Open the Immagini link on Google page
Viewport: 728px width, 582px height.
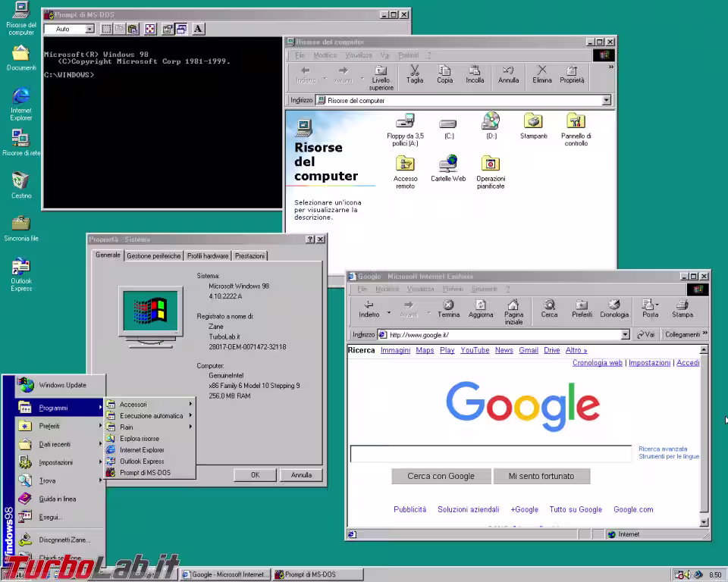[395, 350]
